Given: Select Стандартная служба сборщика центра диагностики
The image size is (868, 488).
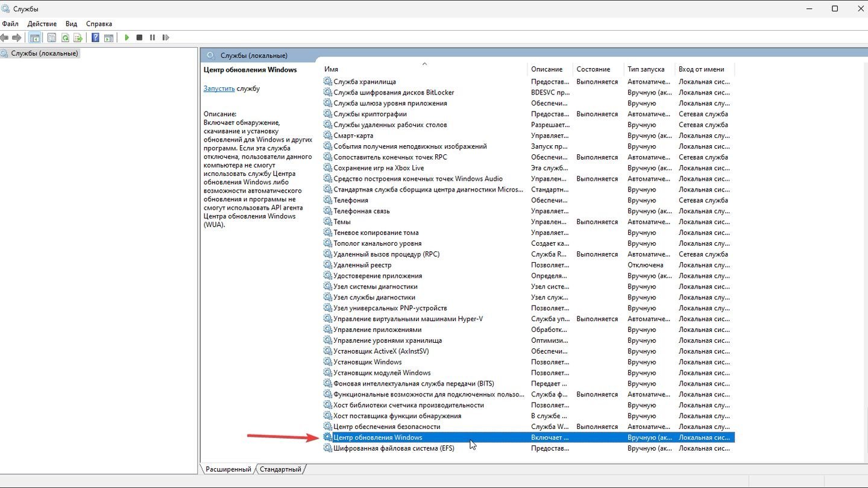Looking at the screenshot, I should click(x=529, y=190).
